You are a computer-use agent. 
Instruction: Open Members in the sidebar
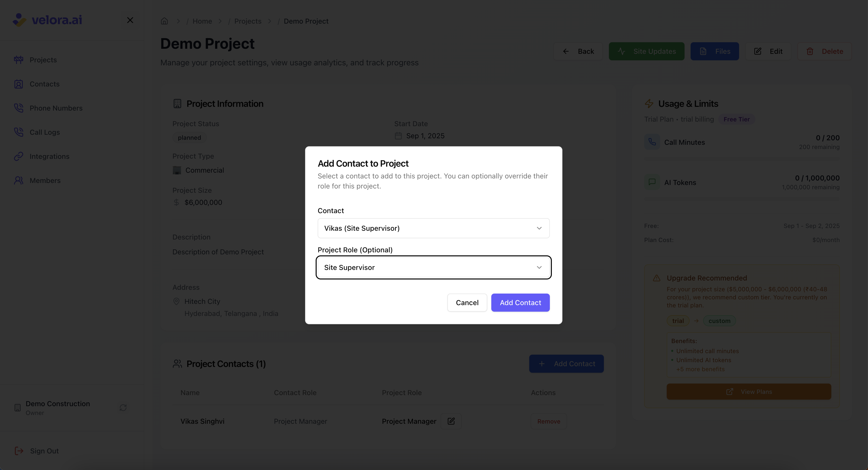point(45,180)
